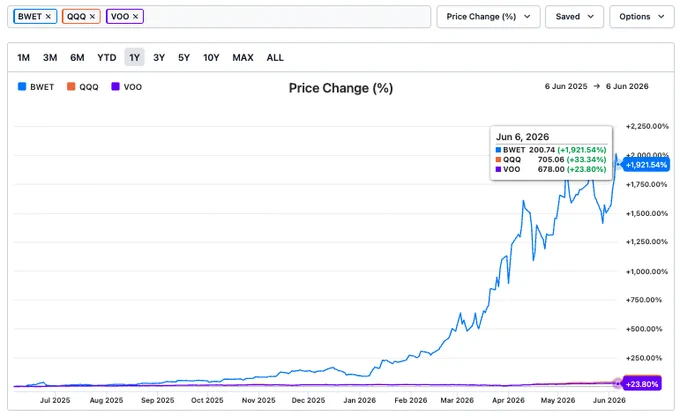Toggle BWET series in the legend

(36, 87)
